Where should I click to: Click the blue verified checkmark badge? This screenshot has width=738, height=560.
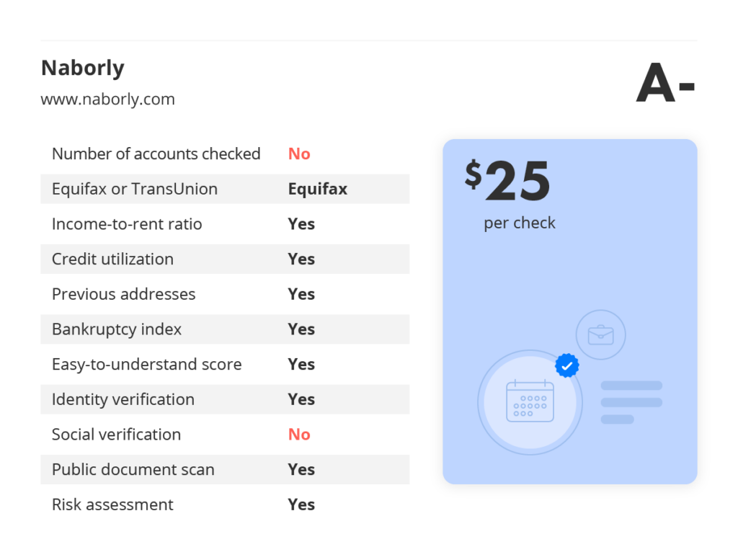(567, 365)
